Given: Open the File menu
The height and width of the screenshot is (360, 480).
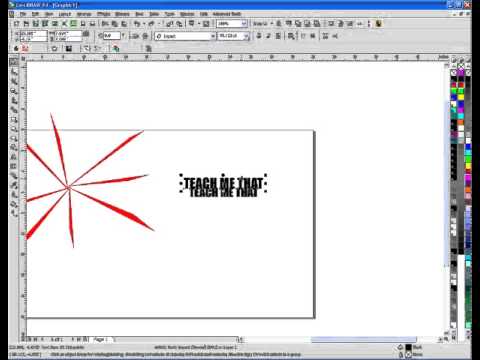Looking at the screenshot, I should click(23, 14).
